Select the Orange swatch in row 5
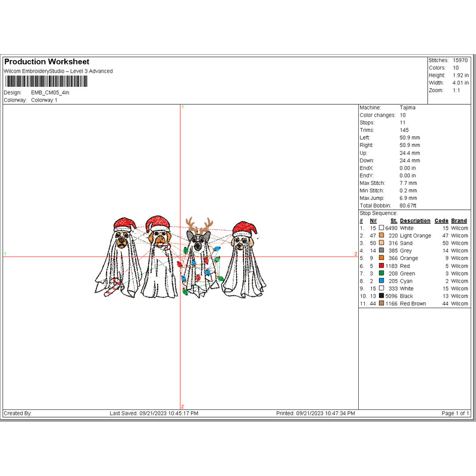 pos(382,258)
